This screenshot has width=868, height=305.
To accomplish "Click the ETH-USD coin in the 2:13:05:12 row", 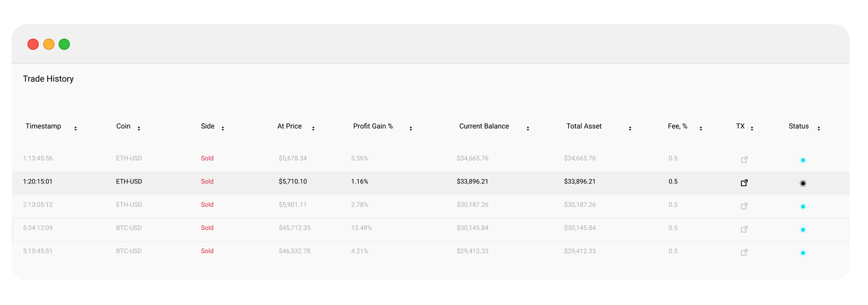I will pos(129,205).
